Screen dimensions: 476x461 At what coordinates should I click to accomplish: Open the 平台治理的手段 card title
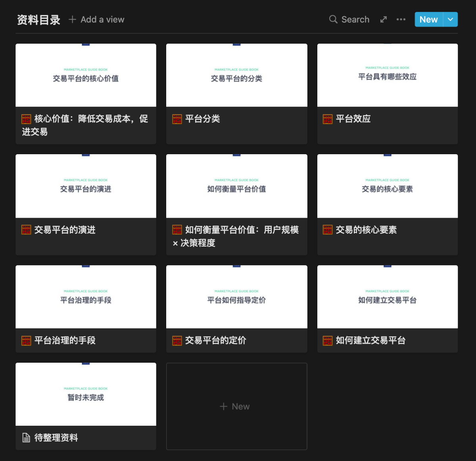65,340
